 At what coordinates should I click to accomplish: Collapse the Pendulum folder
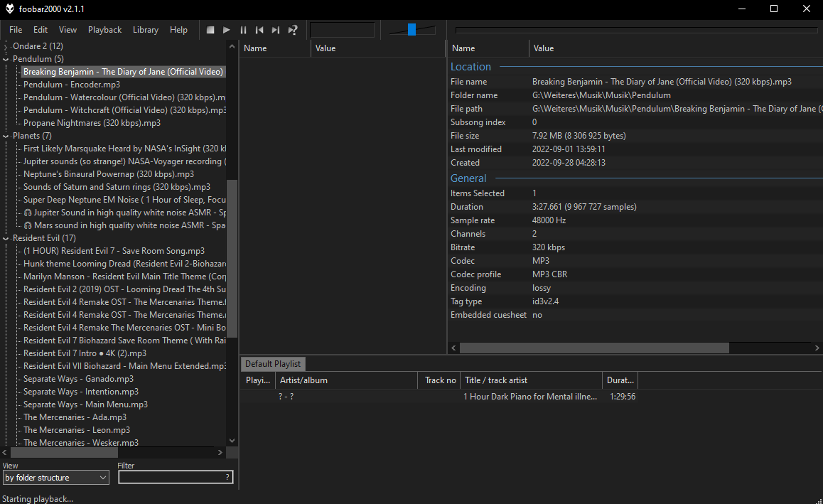point(6,59)
